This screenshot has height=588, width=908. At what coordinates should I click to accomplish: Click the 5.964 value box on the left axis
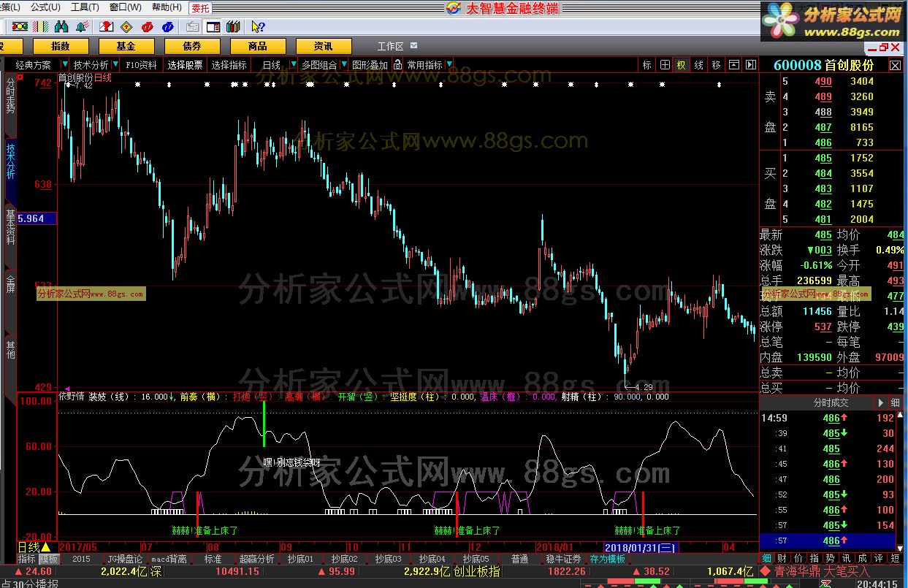click(37, 218)
